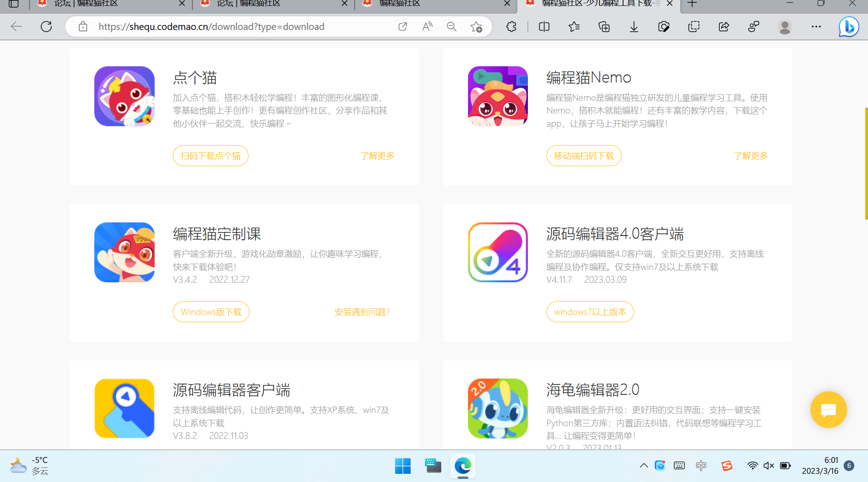Viewport: 868px width, 482px height.
Task: Click version text V3.4.2
Action: (185, 280)
